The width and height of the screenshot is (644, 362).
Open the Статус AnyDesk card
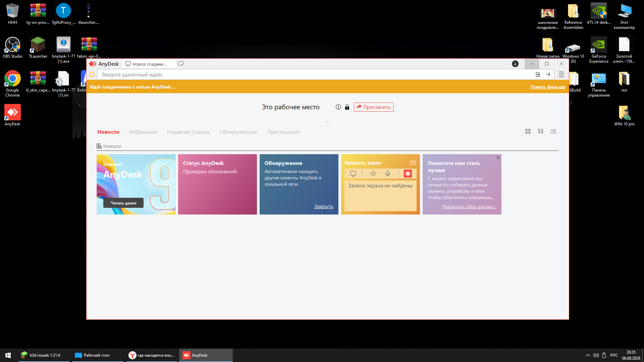pos(217,184)
